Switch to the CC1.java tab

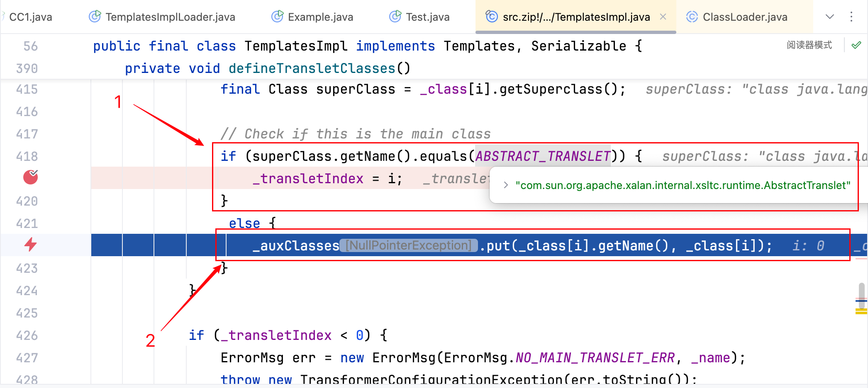pyautogui.click(x=30, y=17)
